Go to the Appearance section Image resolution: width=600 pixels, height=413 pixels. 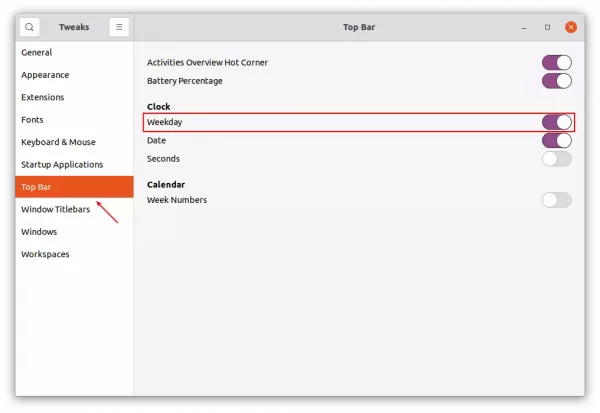tap(74, 75)
